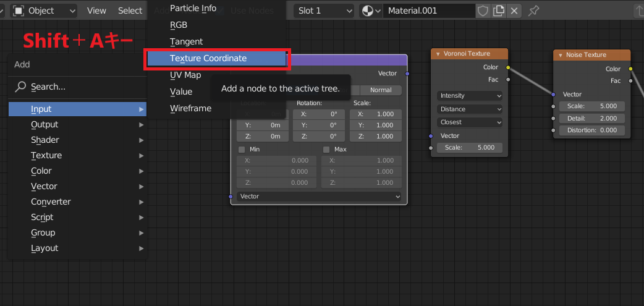Edit Mapping Scale Y 1.000 field
This screenshot has height=306, width=644.
pyautogui.click(x=376, y=125)
